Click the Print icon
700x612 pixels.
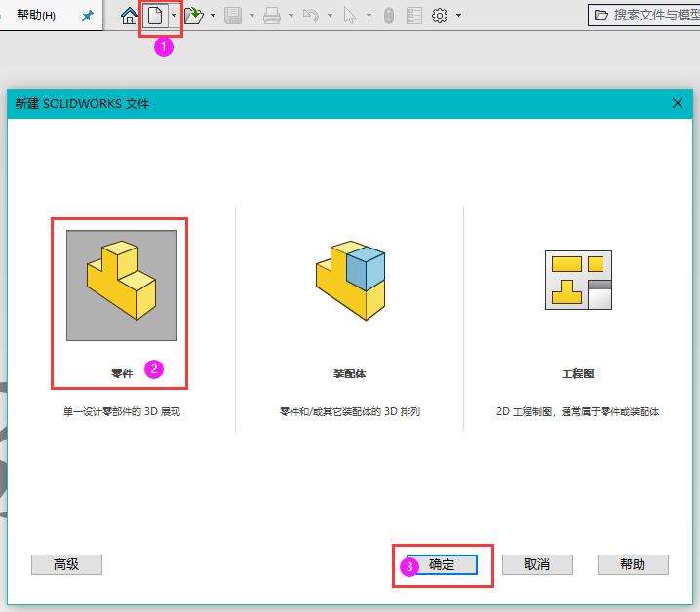click(271, 16)
